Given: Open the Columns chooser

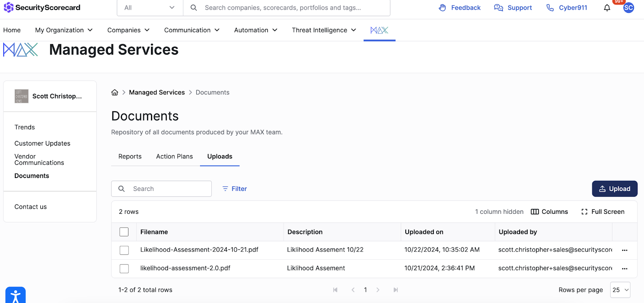Looking at the screenshot, I should pos(549,212).
